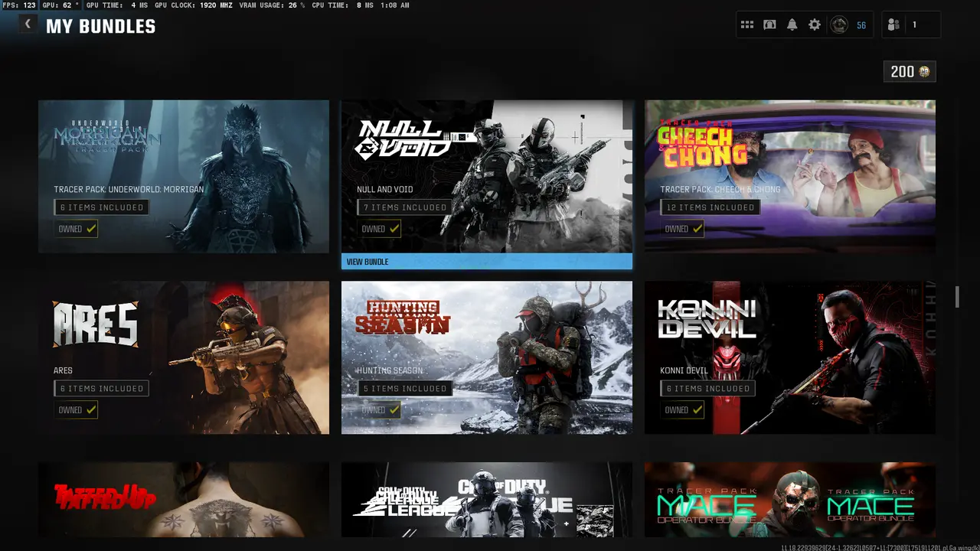The image size is (980, 551).
Task: Click the small 'Hunting Season' name label
Action: 390,370
